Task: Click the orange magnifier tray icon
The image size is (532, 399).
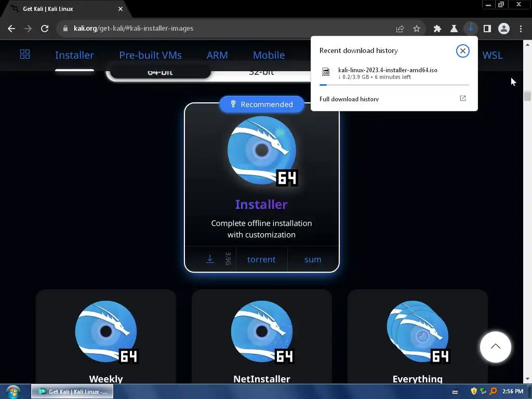Action: click(493, 391)
